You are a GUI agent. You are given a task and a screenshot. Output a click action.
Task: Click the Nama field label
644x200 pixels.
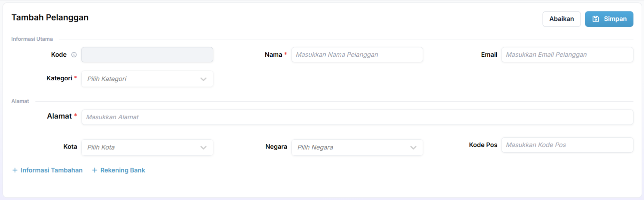273,55
